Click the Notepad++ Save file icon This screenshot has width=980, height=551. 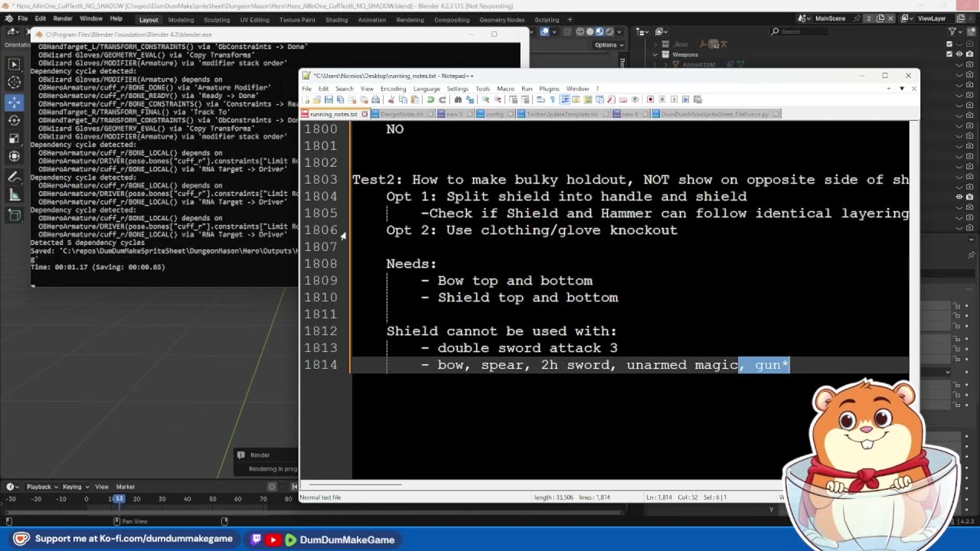328,99
